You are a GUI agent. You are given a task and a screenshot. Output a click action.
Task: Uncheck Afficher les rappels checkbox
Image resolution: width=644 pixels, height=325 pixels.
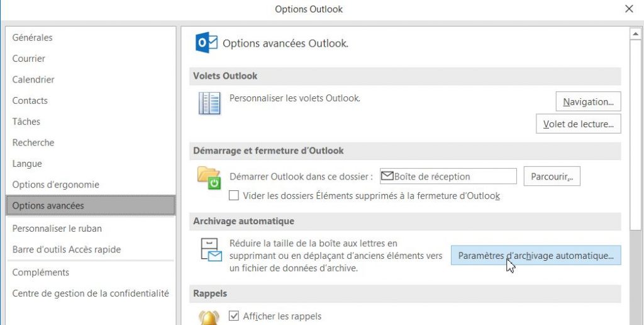(234, 316)
